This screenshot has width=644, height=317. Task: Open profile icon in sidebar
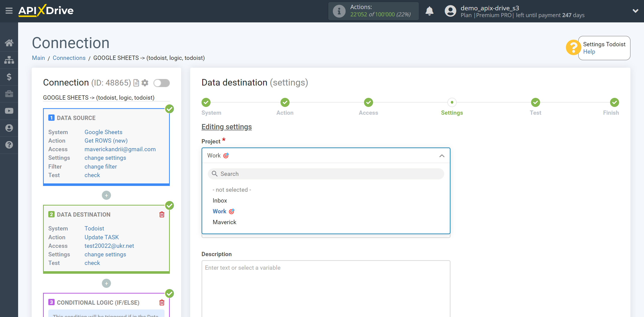[9, 128]
